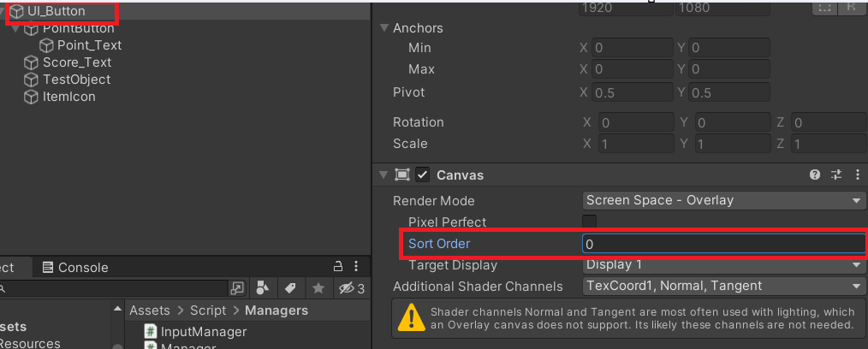The width and height of the screenshot is (868, 349).
Task: Edit the Anchors Min X field
Action: pyautogui.click(x=633, y=48)
